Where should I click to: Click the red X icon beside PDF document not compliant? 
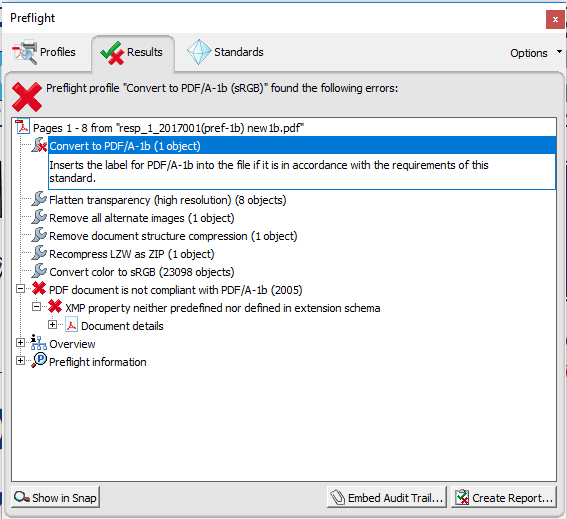tap(39, 289)
